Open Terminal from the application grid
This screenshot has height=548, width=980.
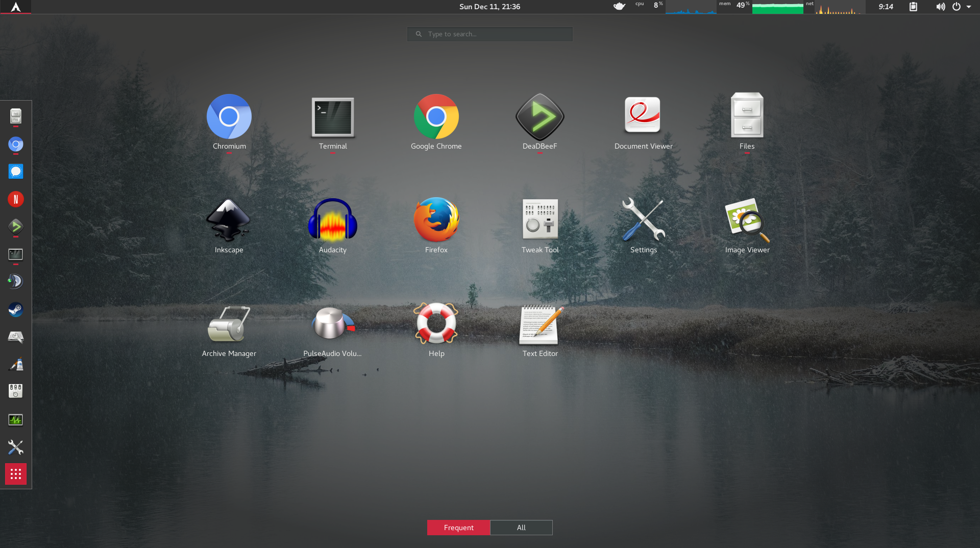click(333, 122)
